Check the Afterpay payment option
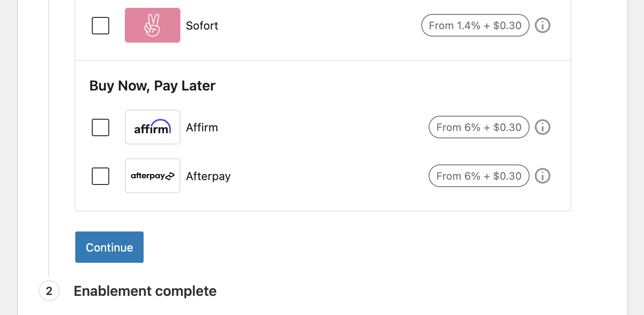This screenshot has width=644, height=315. (x=101, y=176)
